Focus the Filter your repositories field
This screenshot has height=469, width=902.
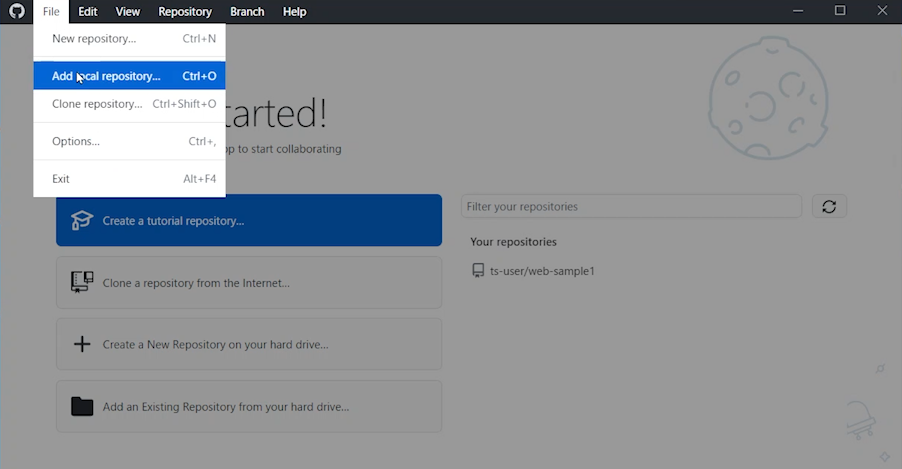631,207
